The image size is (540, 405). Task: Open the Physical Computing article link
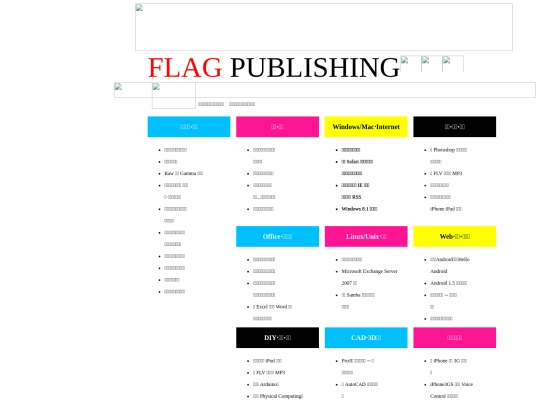(x=278, y=396)
